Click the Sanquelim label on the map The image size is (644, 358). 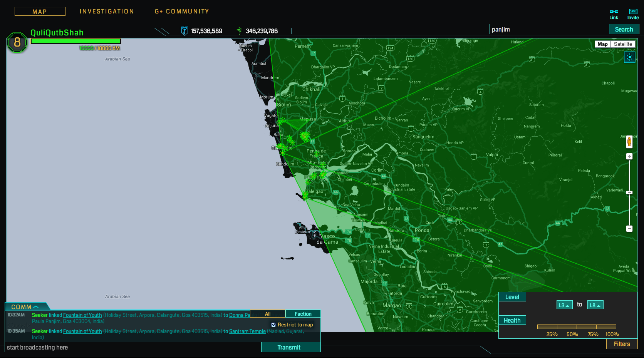(423, 137)
